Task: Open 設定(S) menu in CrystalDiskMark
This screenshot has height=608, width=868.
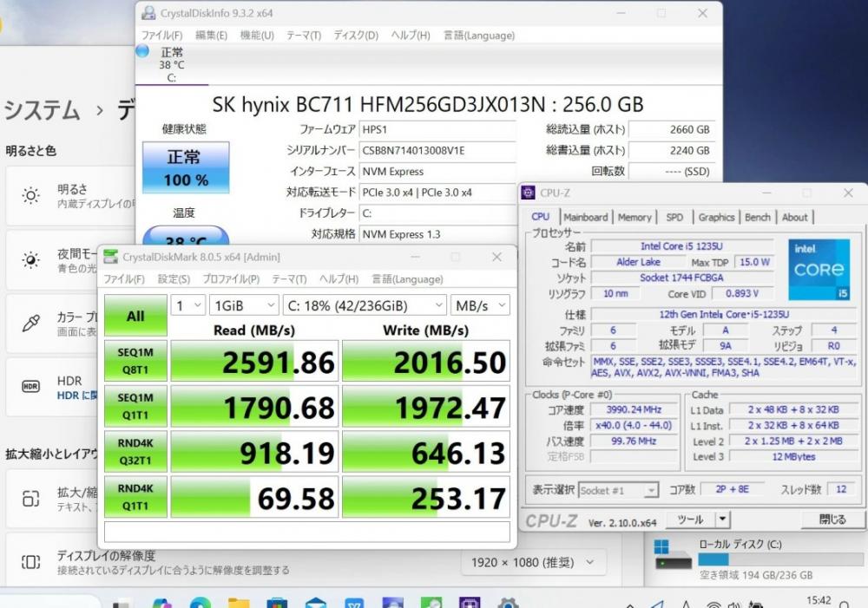Action: click(174, 278)
